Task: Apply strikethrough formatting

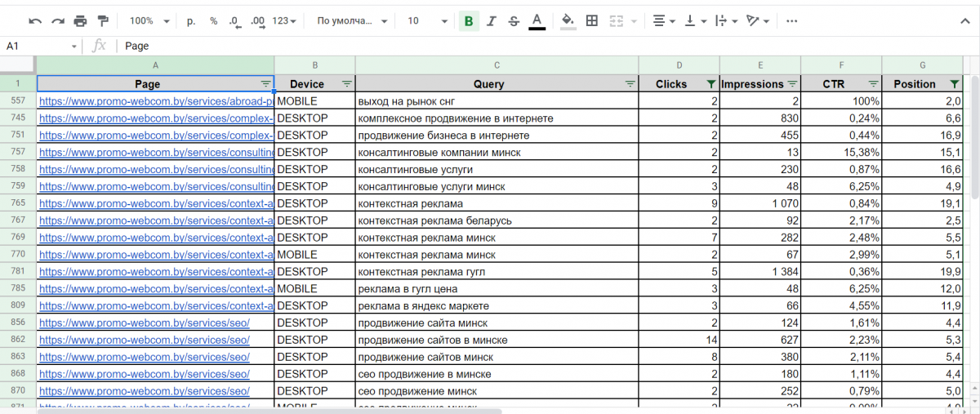Action: click(x=513, y=21)
